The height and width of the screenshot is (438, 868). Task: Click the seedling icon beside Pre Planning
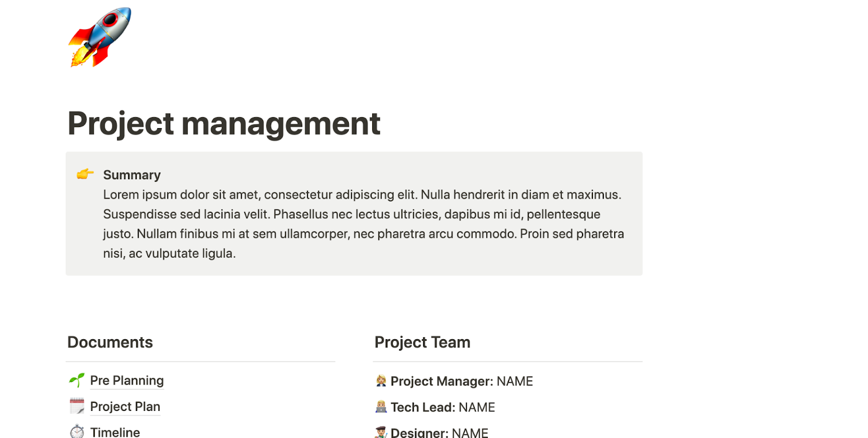(x=77, y=380)
